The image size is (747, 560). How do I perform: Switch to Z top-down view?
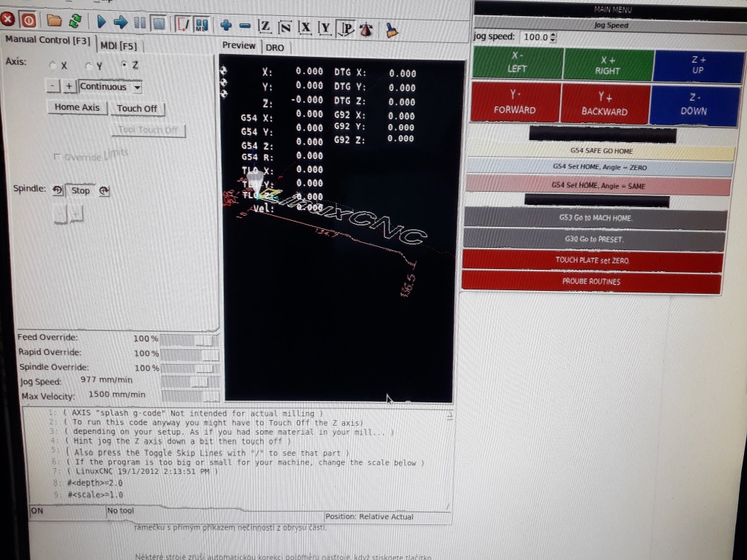click(x=265, y=27)
